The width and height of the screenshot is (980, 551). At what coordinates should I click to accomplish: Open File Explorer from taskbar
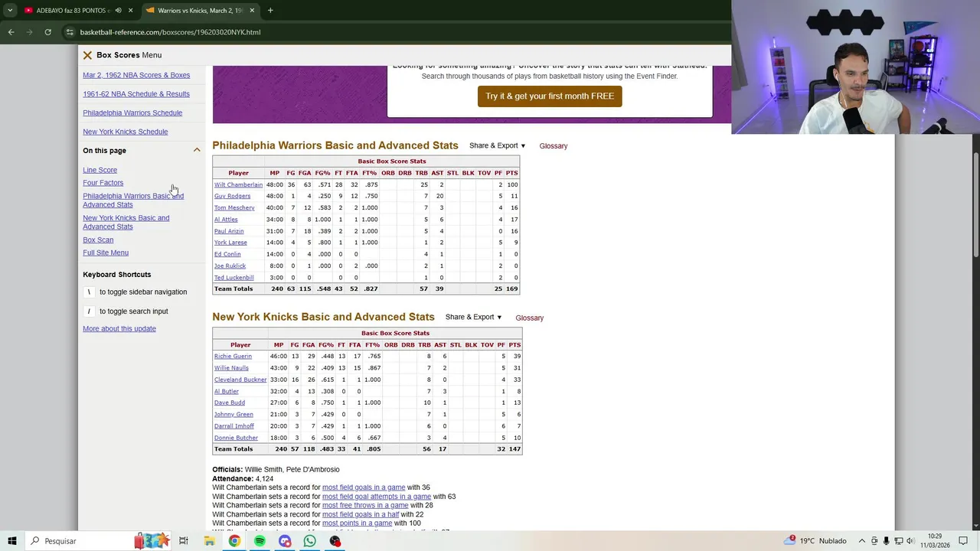pyautogui.click(x=209, y=541)
